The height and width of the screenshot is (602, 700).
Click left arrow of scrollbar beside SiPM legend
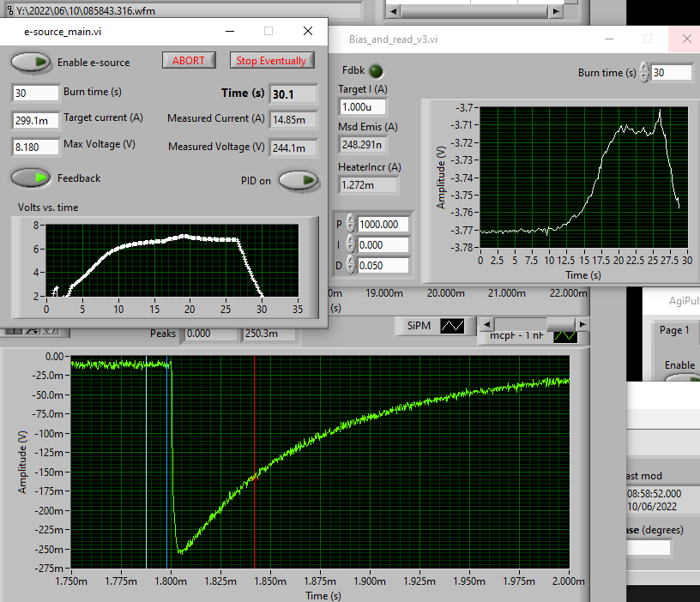(x=486, y=324)
